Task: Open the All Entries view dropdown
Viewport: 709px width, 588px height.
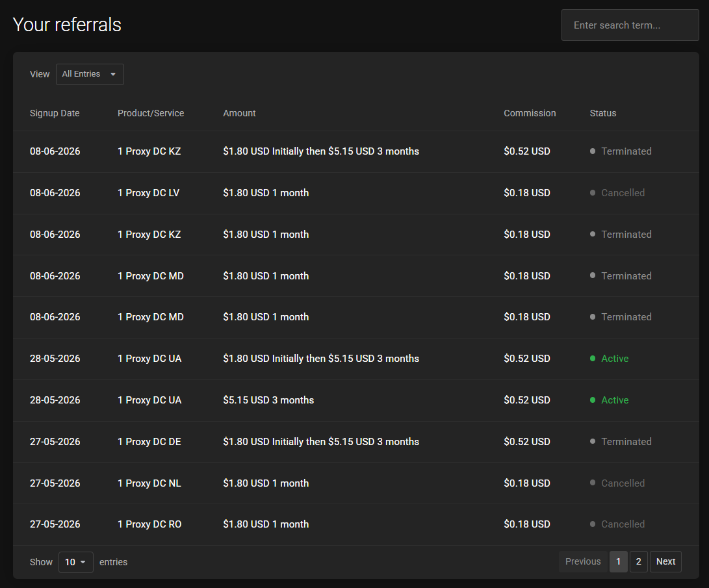Action: tap(90, 74)
